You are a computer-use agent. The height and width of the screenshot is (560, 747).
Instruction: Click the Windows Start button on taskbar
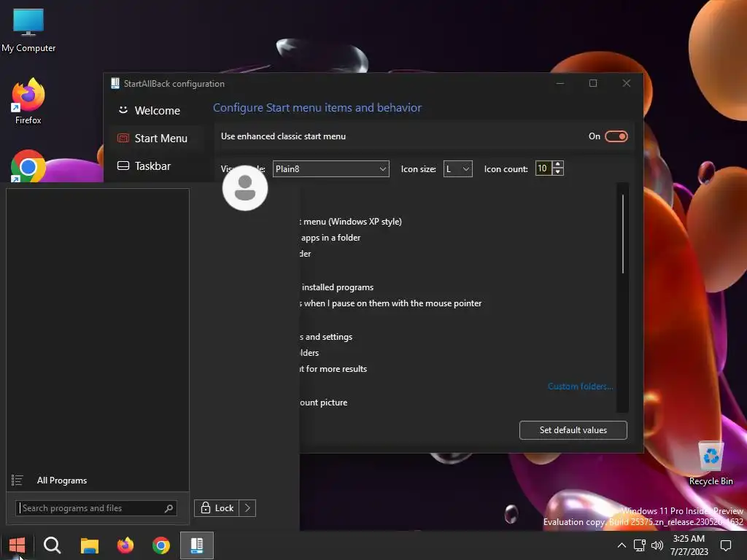[x=18, y=545]
